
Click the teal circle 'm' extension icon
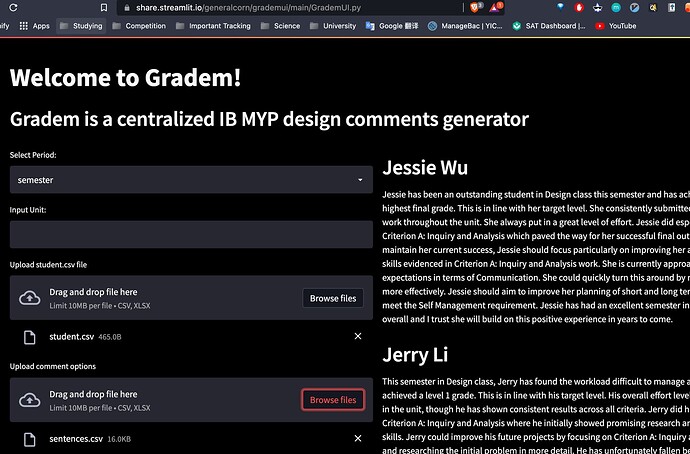tap(616, 7)
